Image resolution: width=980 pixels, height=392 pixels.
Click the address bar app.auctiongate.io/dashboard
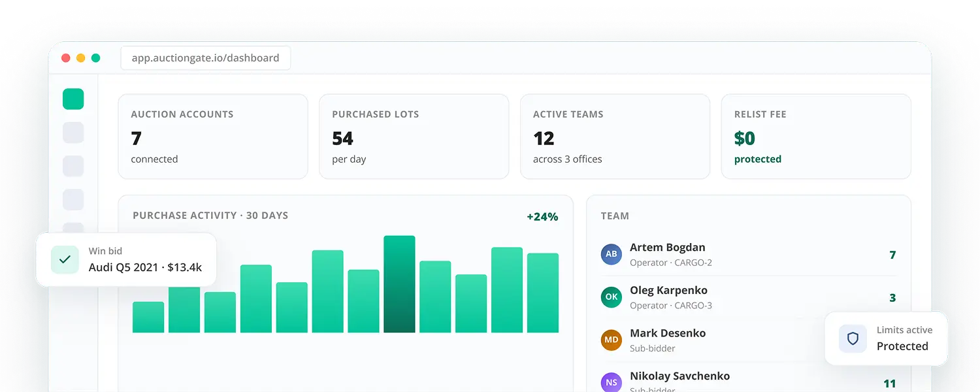click(x=206, y=57)
